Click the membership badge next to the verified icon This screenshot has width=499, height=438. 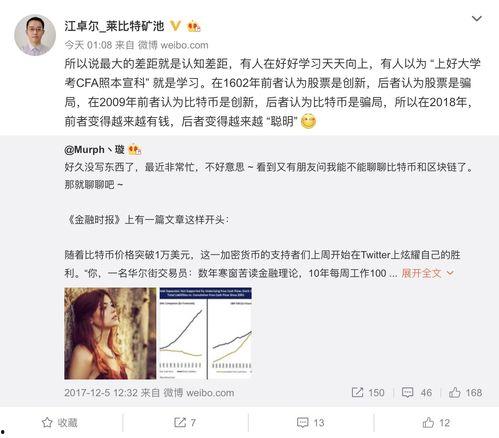pyautogui.click(x=194, y=26)
